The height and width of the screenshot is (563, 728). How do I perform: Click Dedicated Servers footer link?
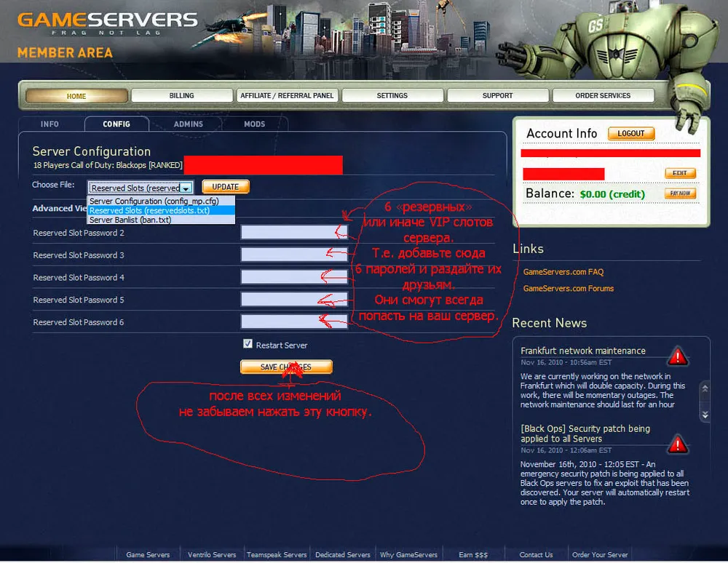tap(343, 555)
